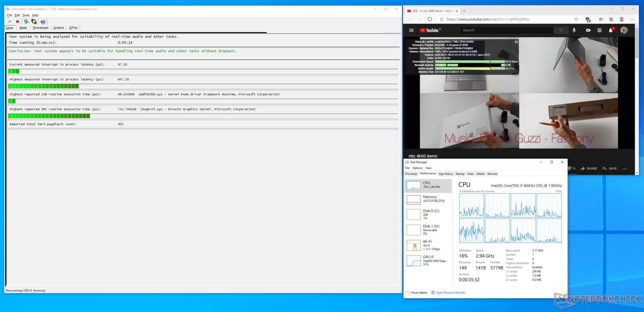
Task: Close the stats for nerds overlay
Action: 516,42
